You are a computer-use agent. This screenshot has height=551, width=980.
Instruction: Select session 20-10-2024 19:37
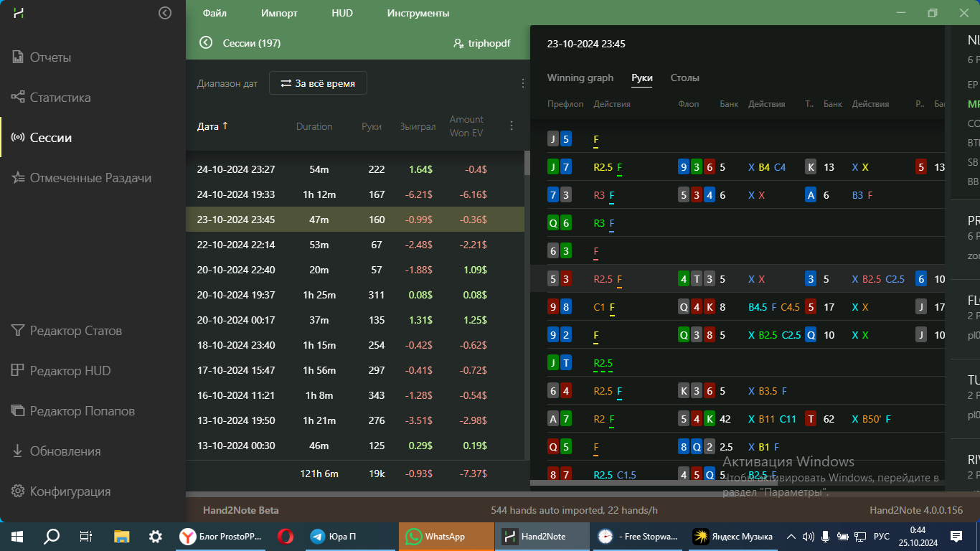coord(355,295)
